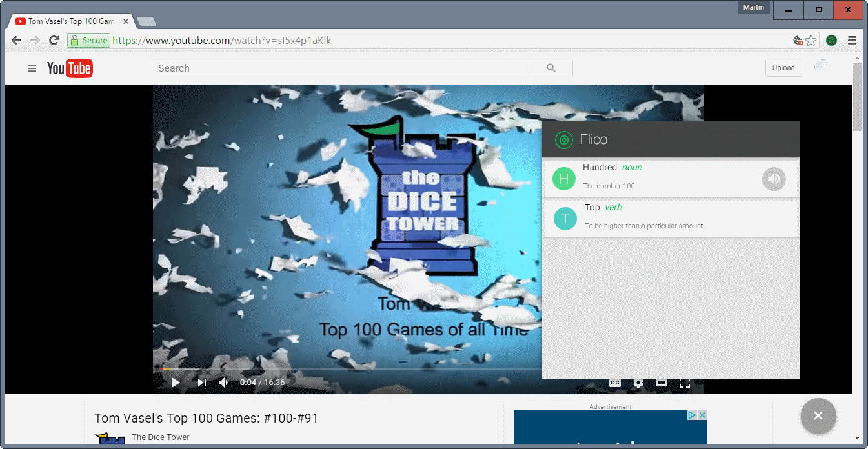Click the address bar URL
868x449 pixels.
point(222,41)
